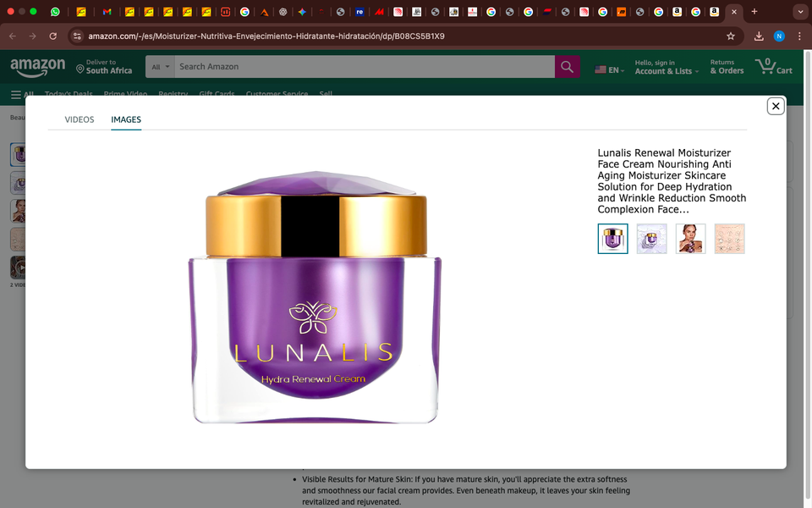Screen dimensions: 812x508
Task: Click Deliver to South Africa location
Action: [x=104, y=67]
